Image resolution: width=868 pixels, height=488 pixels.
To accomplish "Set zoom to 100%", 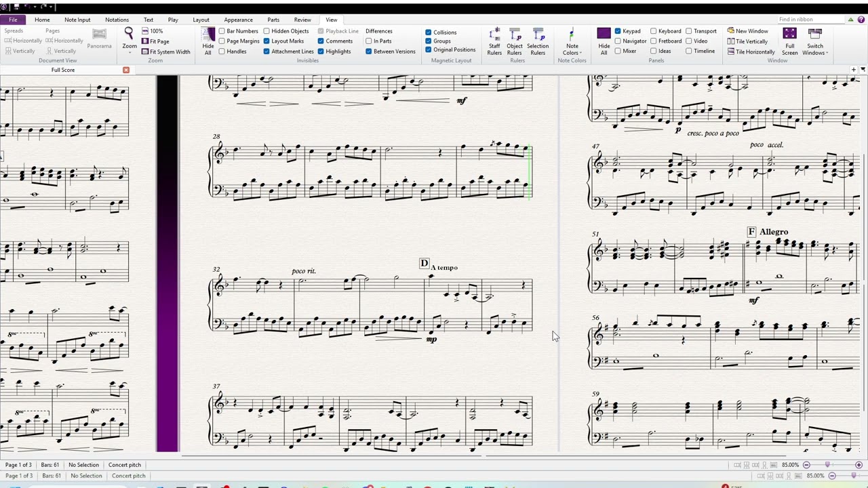I will (x=153, y=31).
